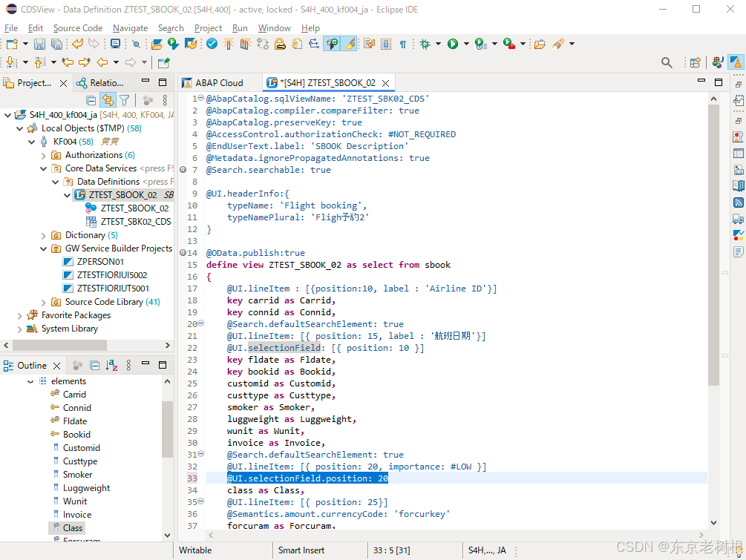
Task: Click the Back navigation arrow icon
Action: [x=102, y=62]
